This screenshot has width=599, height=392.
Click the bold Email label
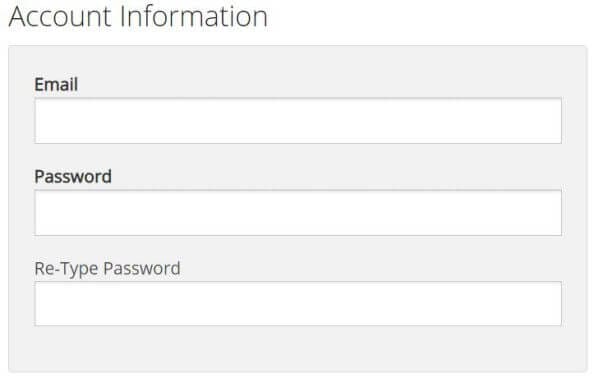click(56, 84)
